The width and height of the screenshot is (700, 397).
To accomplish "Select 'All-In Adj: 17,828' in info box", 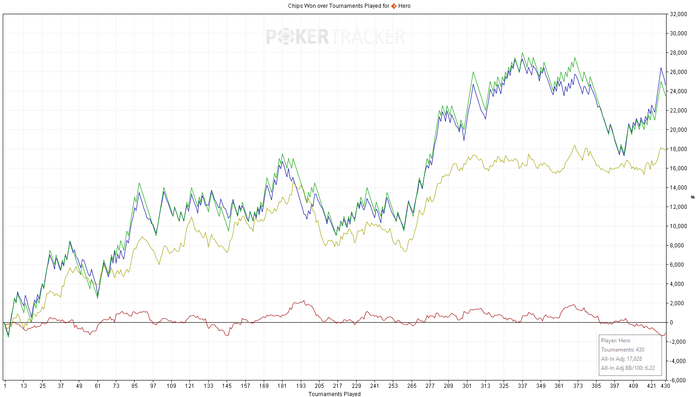I will (x=621, y=359).
